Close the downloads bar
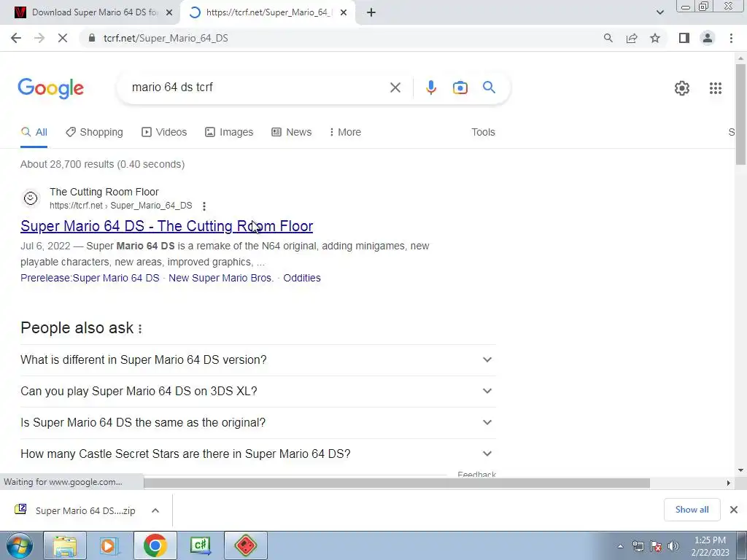The width and height of the screenshot is (747, 560). pyautogui.click(x=734, y=510)
